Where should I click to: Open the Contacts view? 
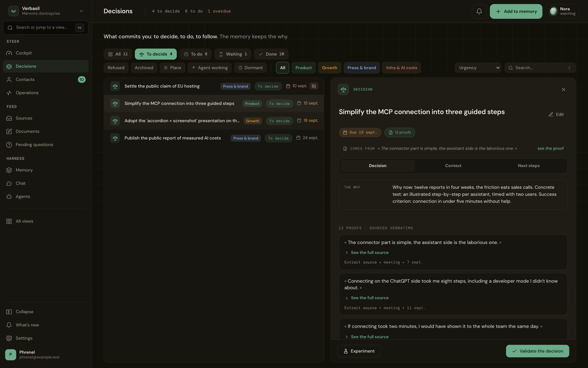click(45, 80)
